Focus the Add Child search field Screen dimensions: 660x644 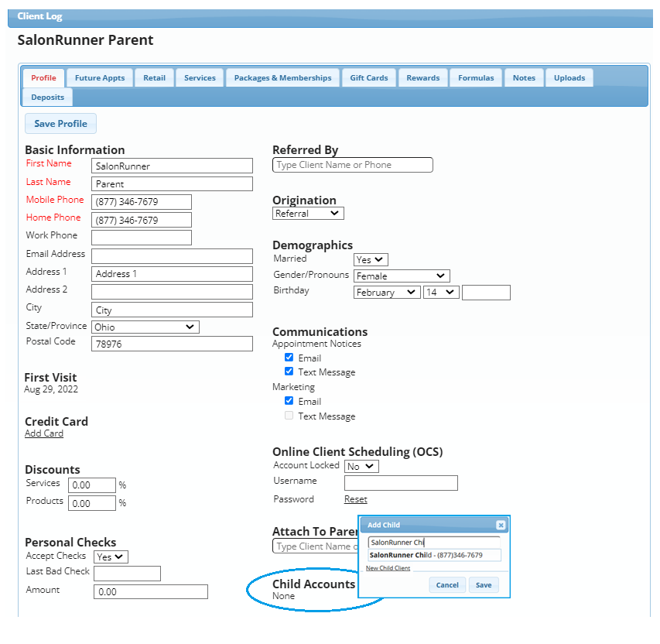pyautogui.click(x=434, y=543)
